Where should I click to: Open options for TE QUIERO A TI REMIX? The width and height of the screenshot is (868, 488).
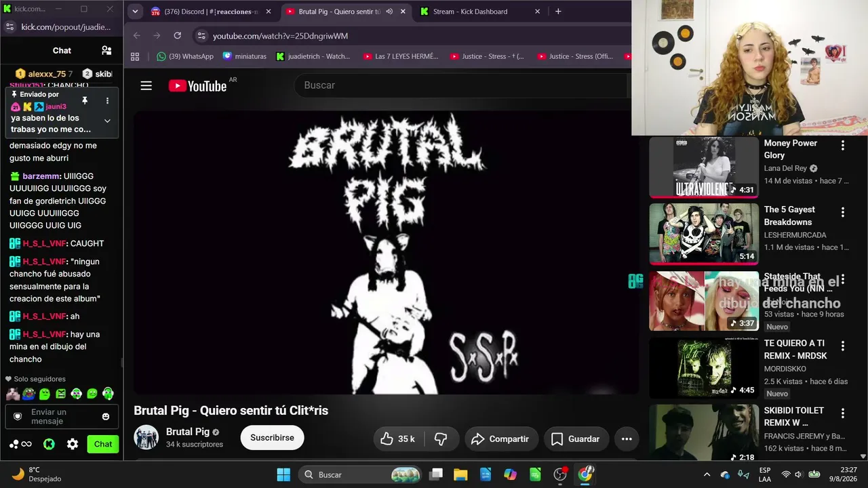tap(843, 346)
